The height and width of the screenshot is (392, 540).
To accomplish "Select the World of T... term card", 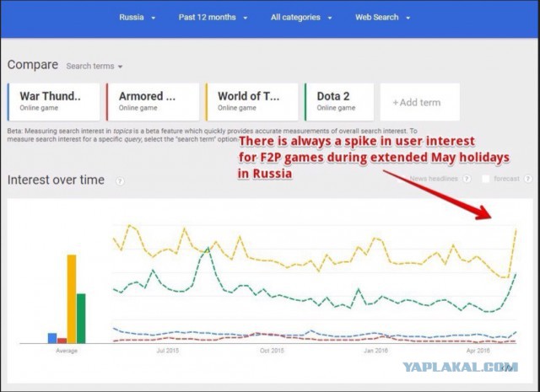I will click(251, 102).
